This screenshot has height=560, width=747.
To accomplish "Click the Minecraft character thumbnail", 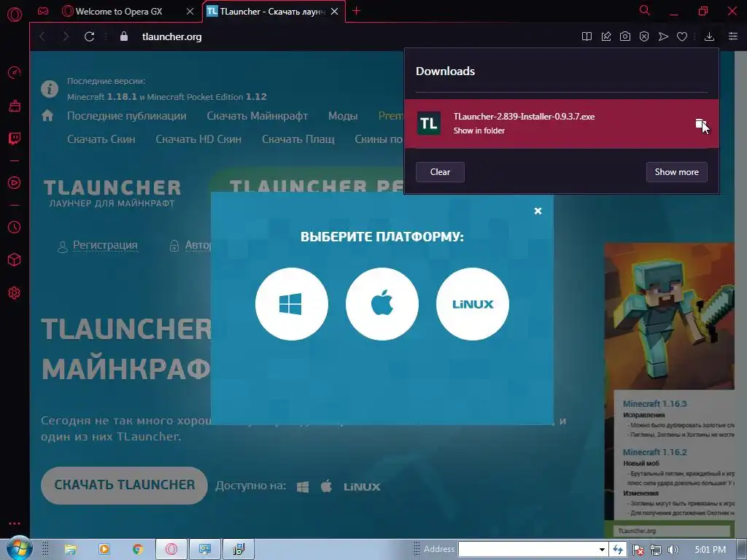I will 670,316.
